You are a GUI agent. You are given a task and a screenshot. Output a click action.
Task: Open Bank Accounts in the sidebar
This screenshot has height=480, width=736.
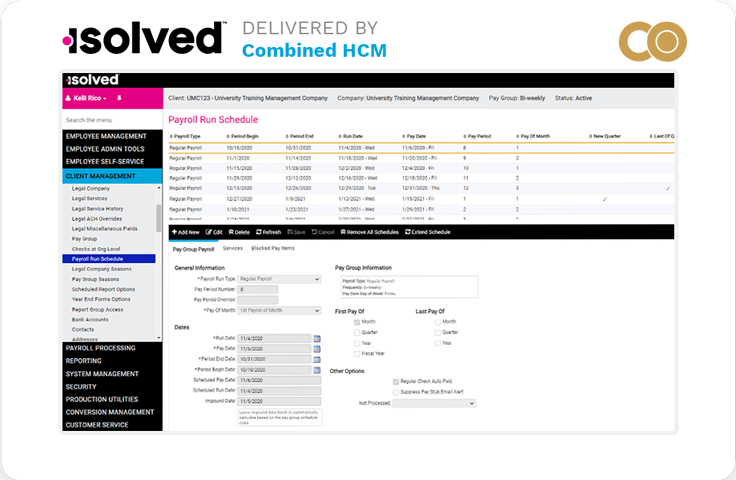click(x=90, y=320)
